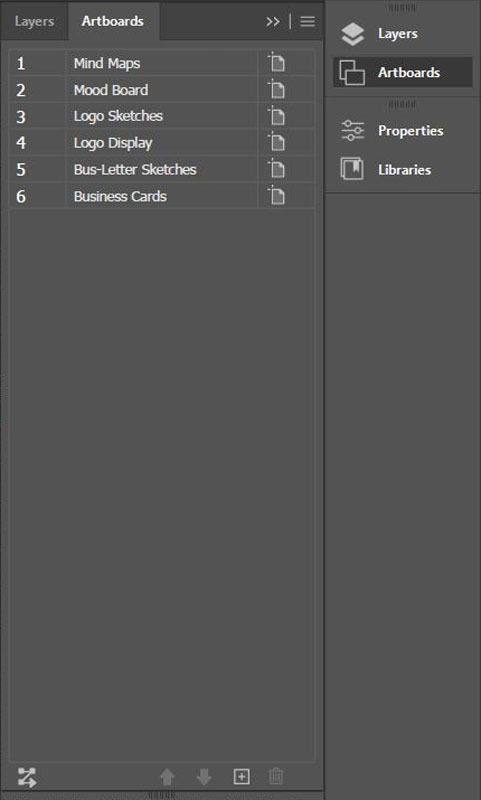This screenshot has width=481, height=800.
Task: Switch to the Layers tab
Action: 34,21
